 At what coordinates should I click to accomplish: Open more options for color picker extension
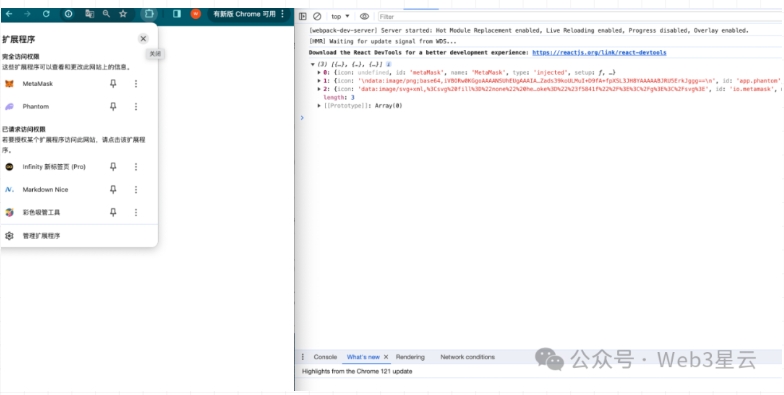136,212
